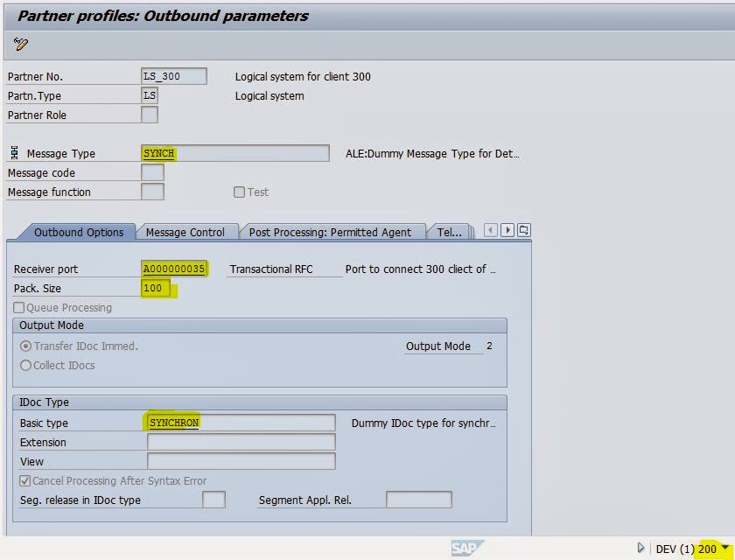Select Collect IDocs radio button
Screen dimensions: 735x560
coord(25,366)
